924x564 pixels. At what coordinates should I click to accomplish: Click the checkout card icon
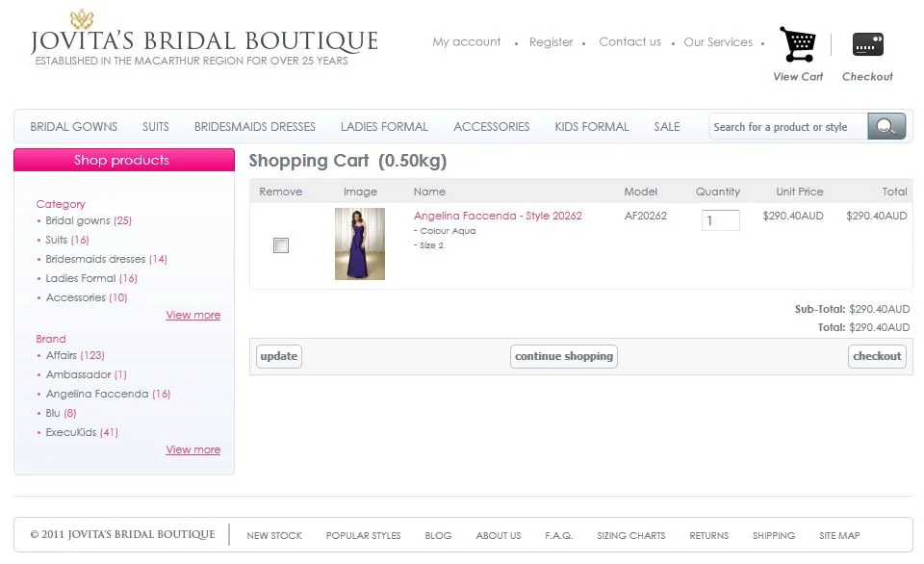pos(867,45)
